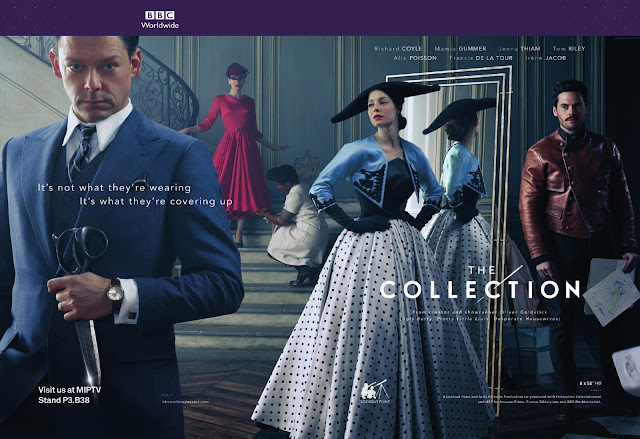Click the Visit us at MIPTV text
Screen dimensions: 640x439
coord(69,390)
